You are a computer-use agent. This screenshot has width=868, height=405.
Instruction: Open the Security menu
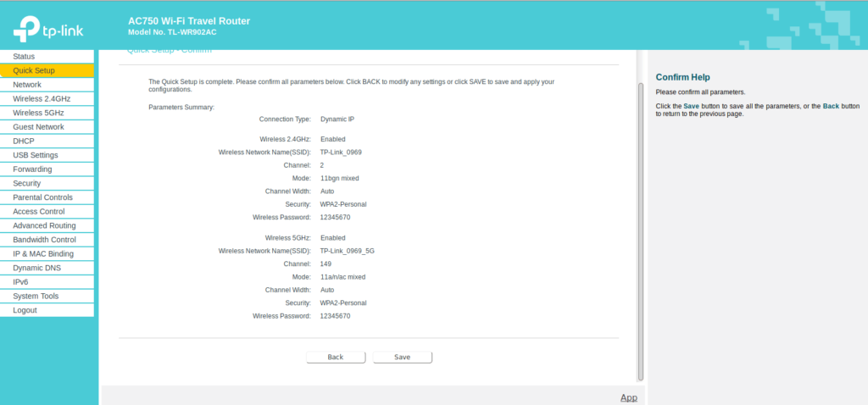pyautogui.click(x=27, y=183)
